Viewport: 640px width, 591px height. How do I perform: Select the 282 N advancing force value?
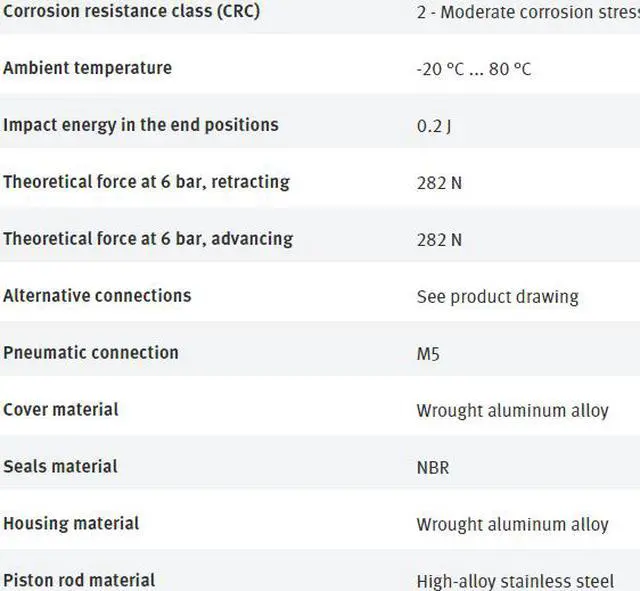pyautogui.click(x=439, y=240)
